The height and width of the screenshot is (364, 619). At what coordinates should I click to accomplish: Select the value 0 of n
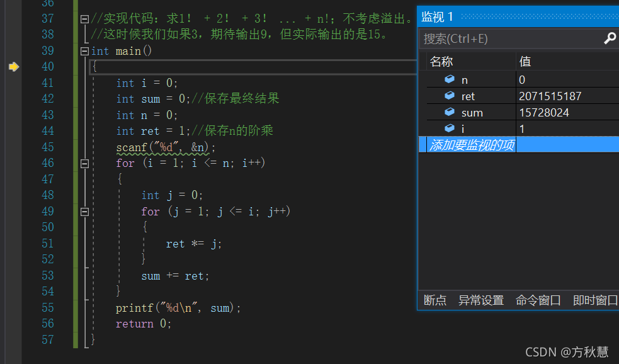click(522, 80)
